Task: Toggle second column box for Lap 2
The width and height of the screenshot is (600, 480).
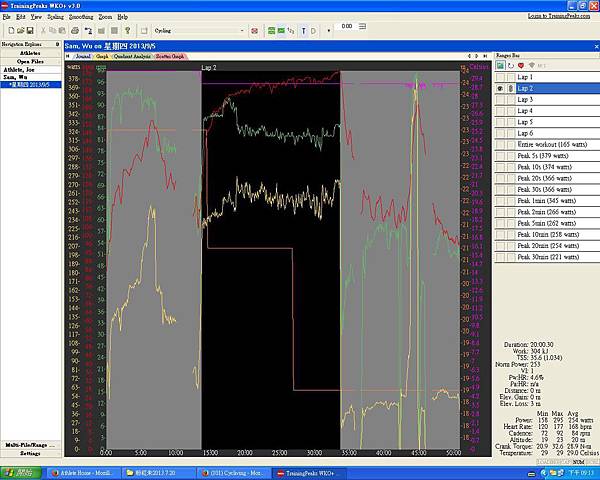Action: (511, 88)
